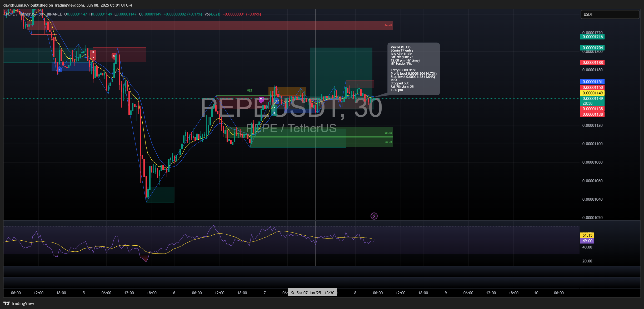The height and width of the screenshot is (309, 644).
Task: Click the 0.00001020 price axis label
Action: point(592,218)
